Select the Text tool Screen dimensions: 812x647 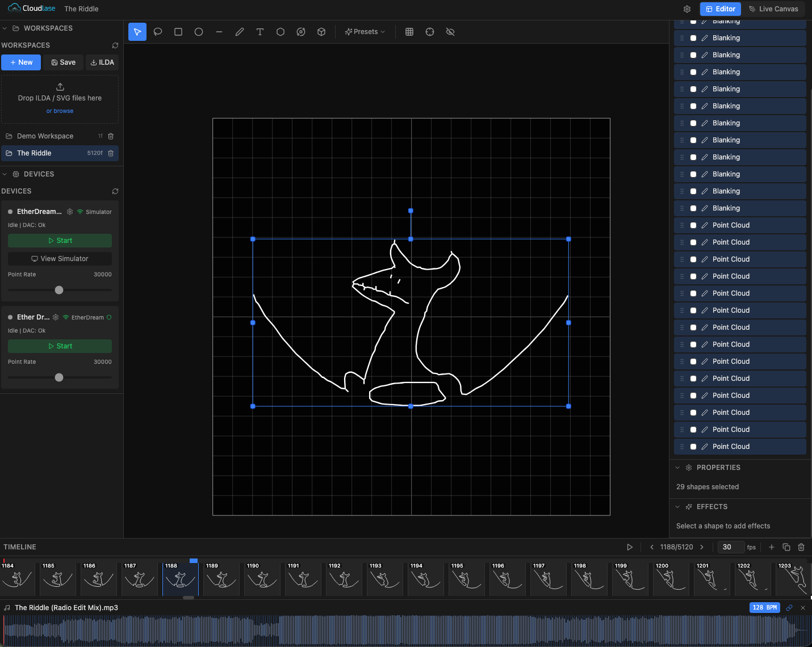(259, 32)
